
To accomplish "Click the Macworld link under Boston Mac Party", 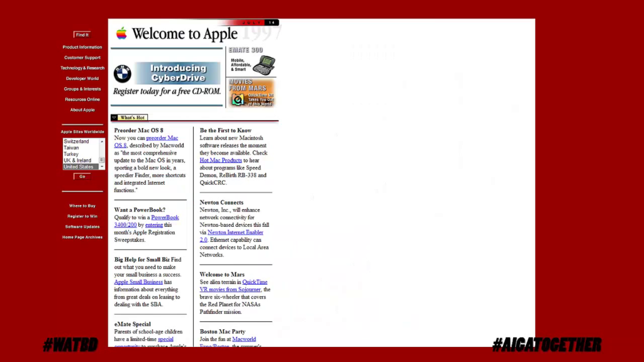I will [x=244, y=339].
